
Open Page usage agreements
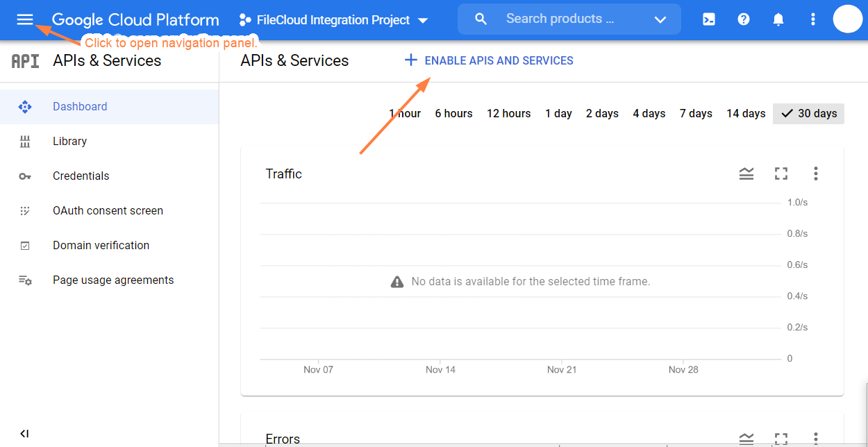point(113,280)
